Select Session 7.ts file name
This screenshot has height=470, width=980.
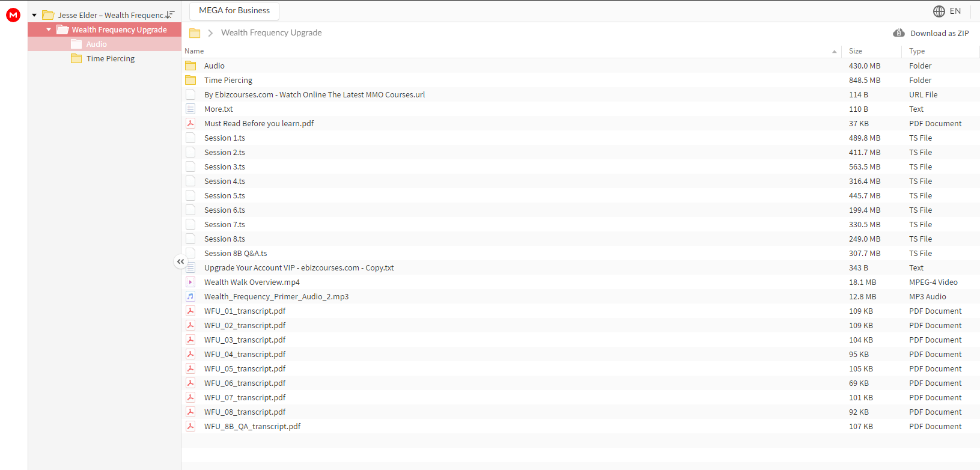(225, 224)
